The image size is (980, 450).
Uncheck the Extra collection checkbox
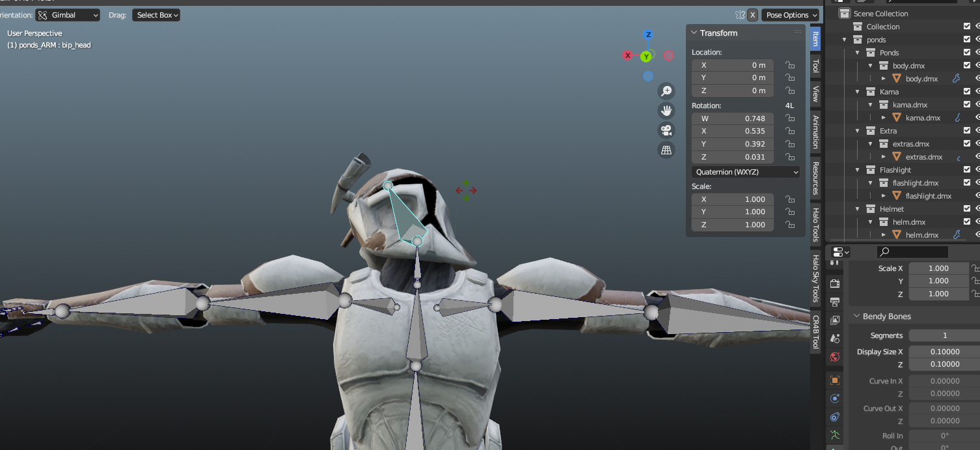tap(967, 131)
